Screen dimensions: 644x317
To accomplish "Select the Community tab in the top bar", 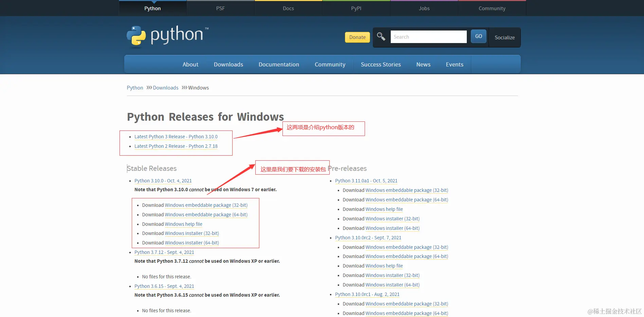I will pyautogui.click(x=492, y=8).
